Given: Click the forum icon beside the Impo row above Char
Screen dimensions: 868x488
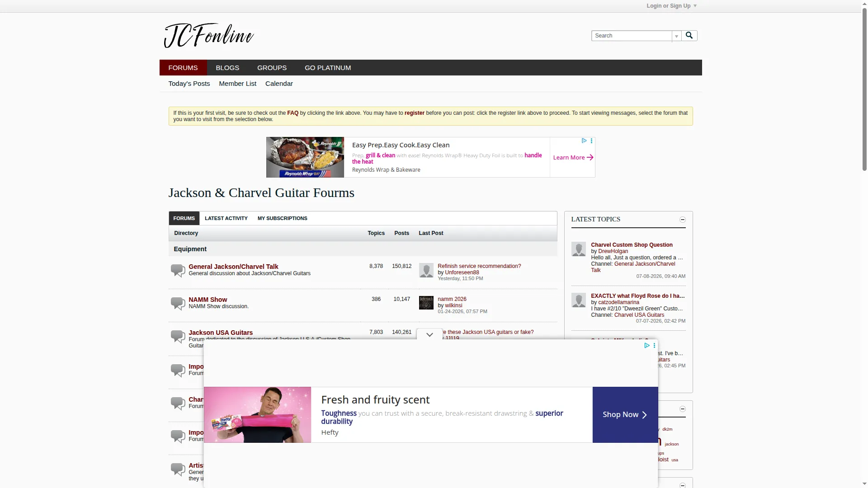Looking at the screenshot, I should (x=178, y=370).
